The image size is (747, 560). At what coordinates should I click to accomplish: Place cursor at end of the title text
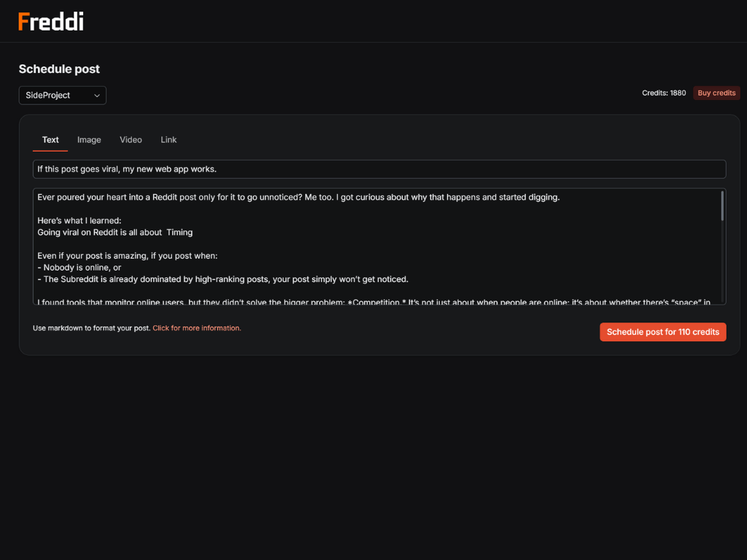click(217, 169)
